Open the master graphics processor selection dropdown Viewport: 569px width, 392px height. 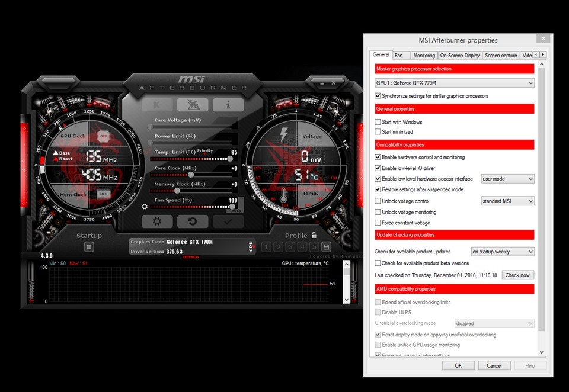(530, 82)
